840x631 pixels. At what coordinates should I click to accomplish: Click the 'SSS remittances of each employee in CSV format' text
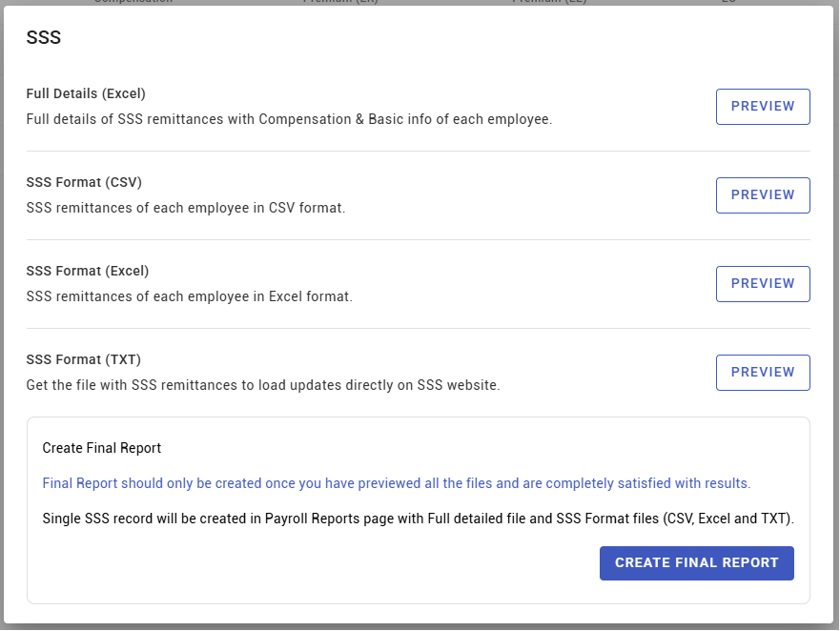(x=186, y=208)
